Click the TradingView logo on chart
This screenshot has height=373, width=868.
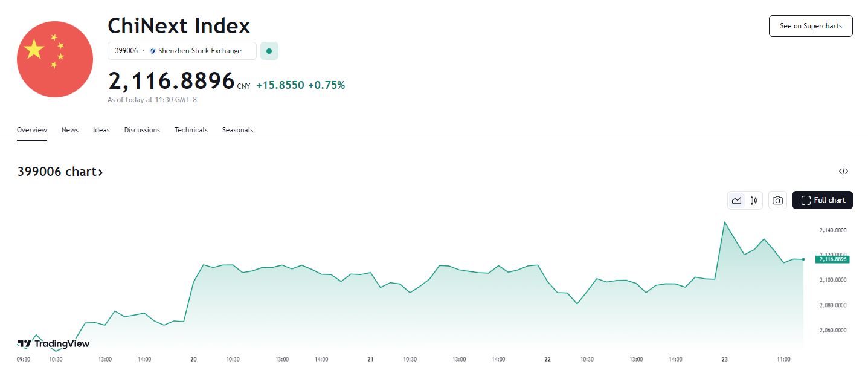(x=54, y=344)
